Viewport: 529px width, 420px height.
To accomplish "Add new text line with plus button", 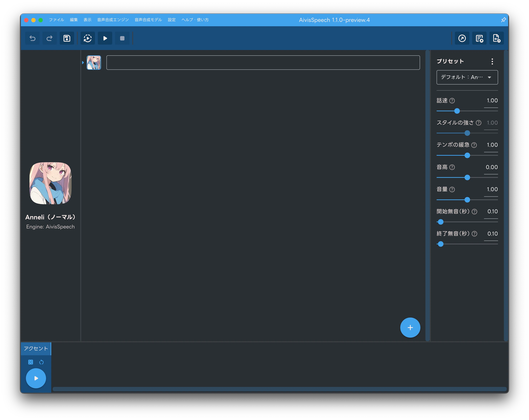I will 410,328.
